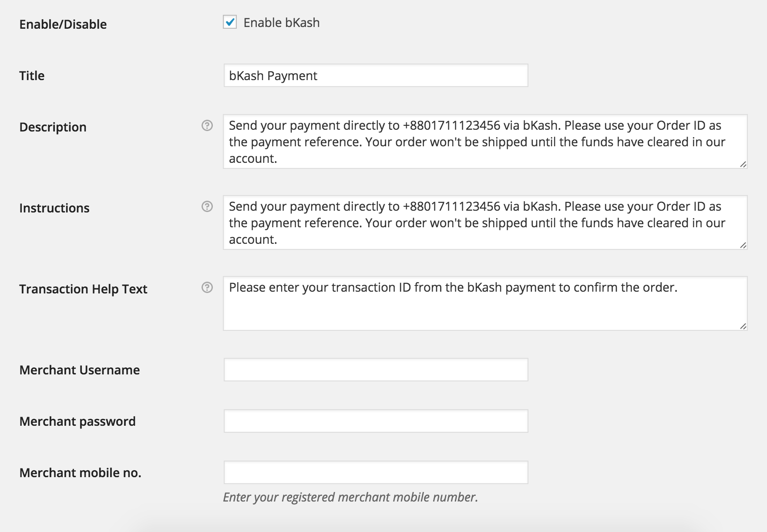Focus the Merchant password field
Screen dimensions: 767x532
pos(376,421)
